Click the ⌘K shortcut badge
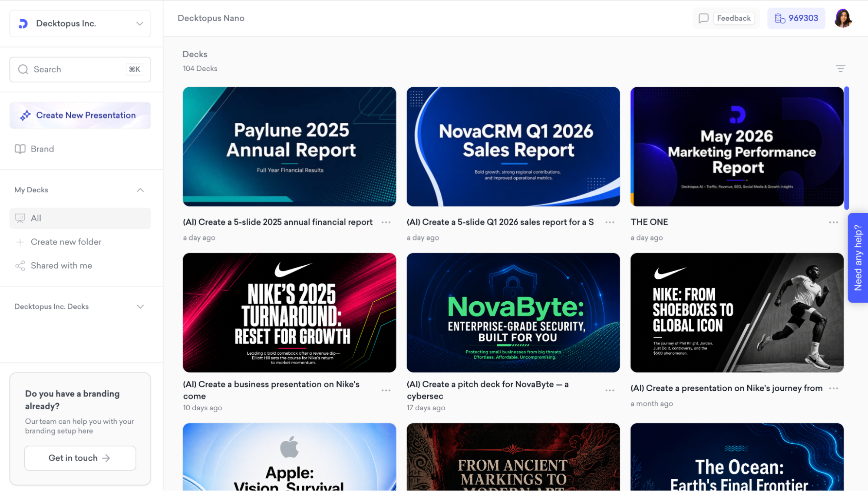The width and height of the screenshot is (868, 491). (x=135, y=69)
